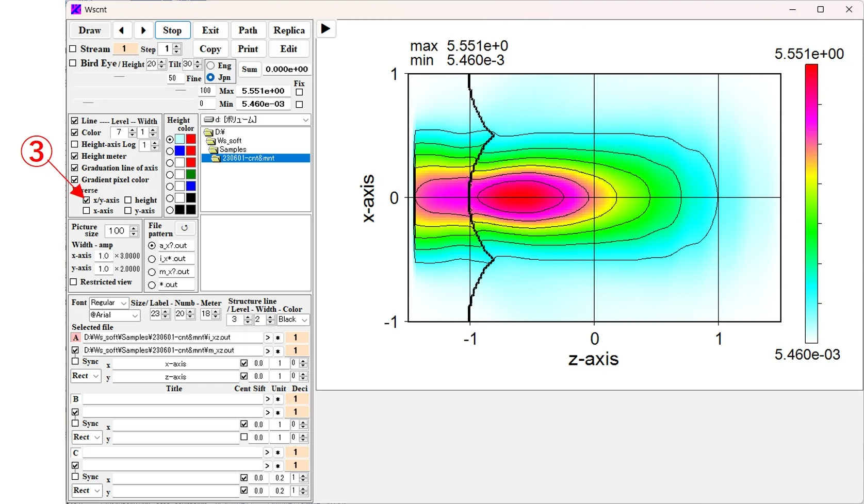Click the Wscnt application icon in title bar
The width and height of the screenshot is (864, 504).
click(76, 9)
